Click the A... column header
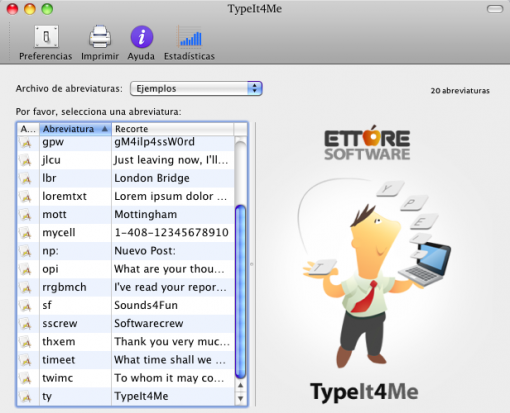 [28, 129]
